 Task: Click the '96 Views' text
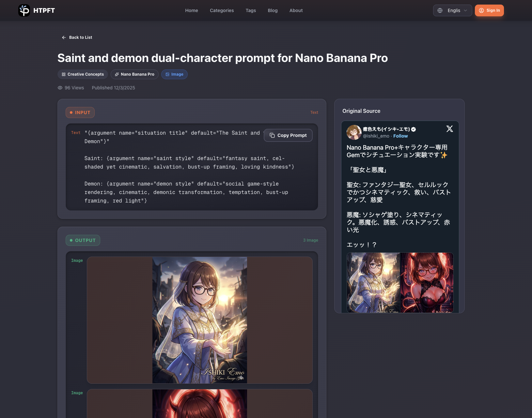(74, 88)
